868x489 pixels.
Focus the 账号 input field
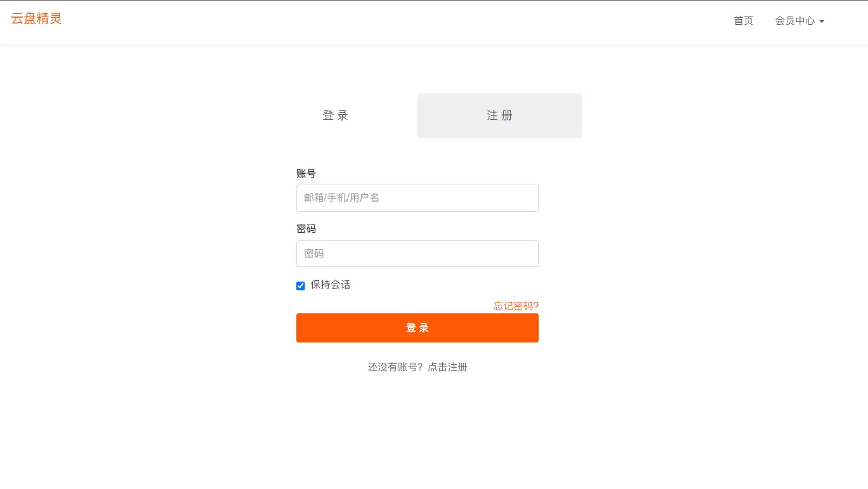tap(418, 198)
